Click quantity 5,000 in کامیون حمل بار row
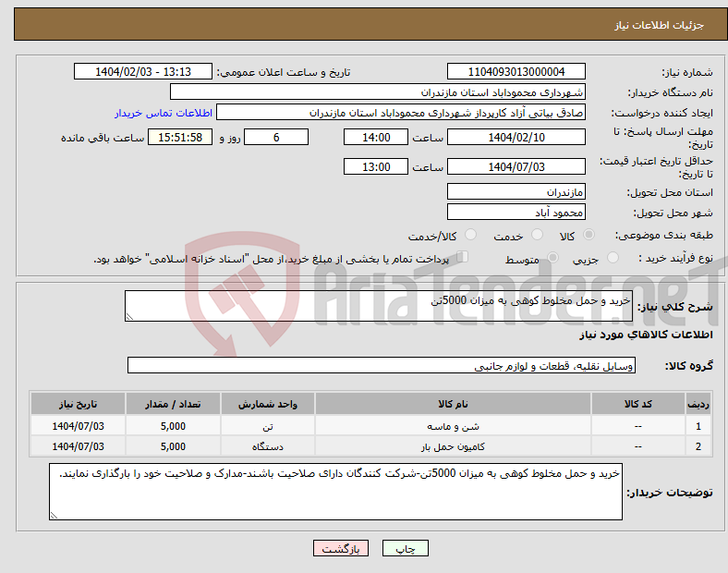728x573 pixels. point(173,446)
